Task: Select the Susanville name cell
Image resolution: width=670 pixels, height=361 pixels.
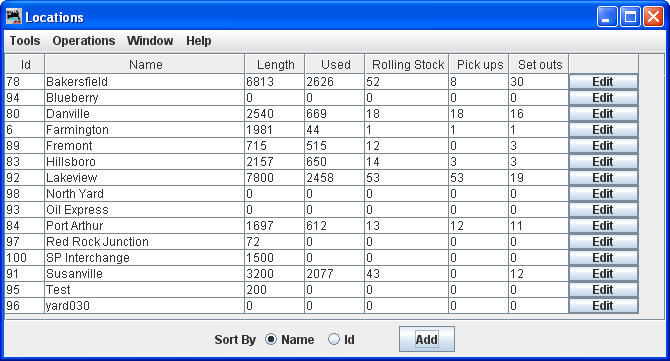Action: coord(144,274)
